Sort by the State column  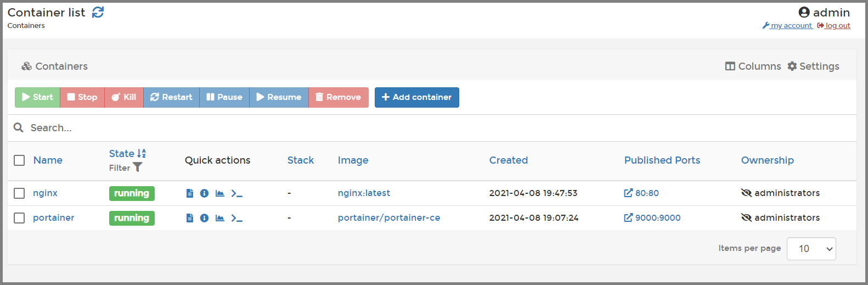click(127, 154)
